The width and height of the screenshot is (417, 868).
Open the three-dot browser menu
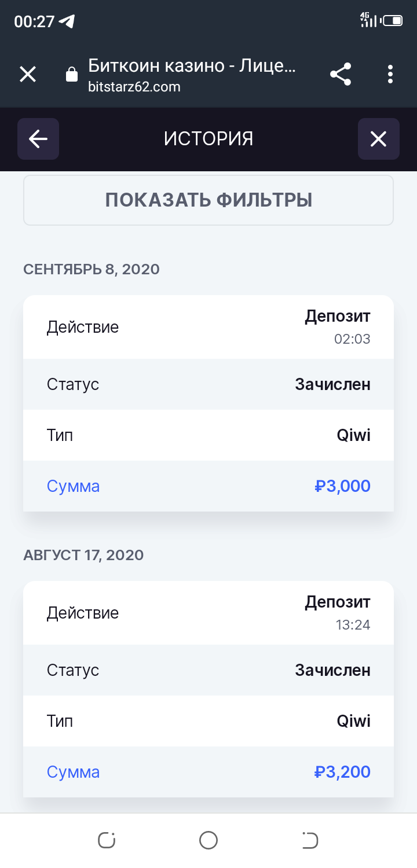point(390,74)
